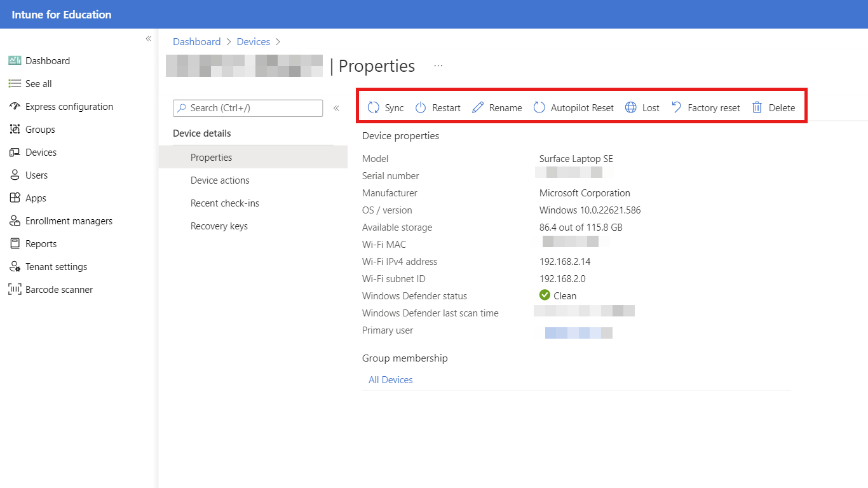Collapse the Device details menu panel
Screen dimensions: 868x488
(336, 108)
